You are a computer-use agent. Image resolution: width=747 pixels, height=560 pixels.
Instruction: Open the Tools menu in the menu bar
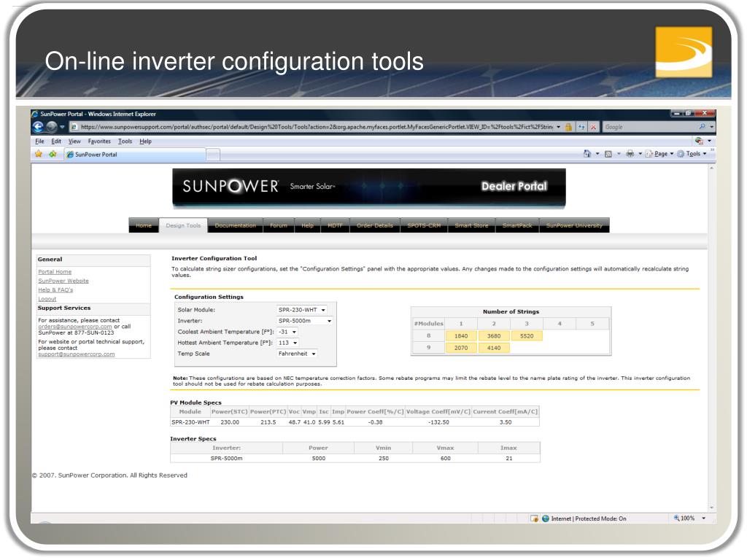[x=125, y=141]
